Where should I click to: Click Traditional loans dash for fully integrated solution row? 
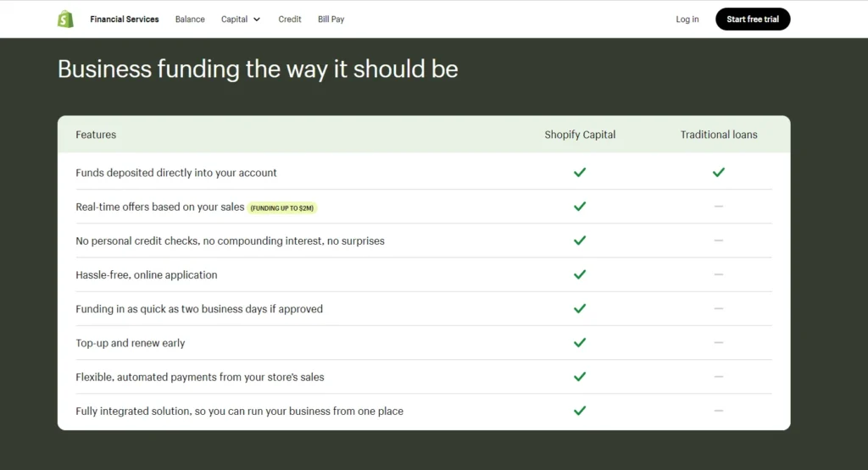point(719,411)
